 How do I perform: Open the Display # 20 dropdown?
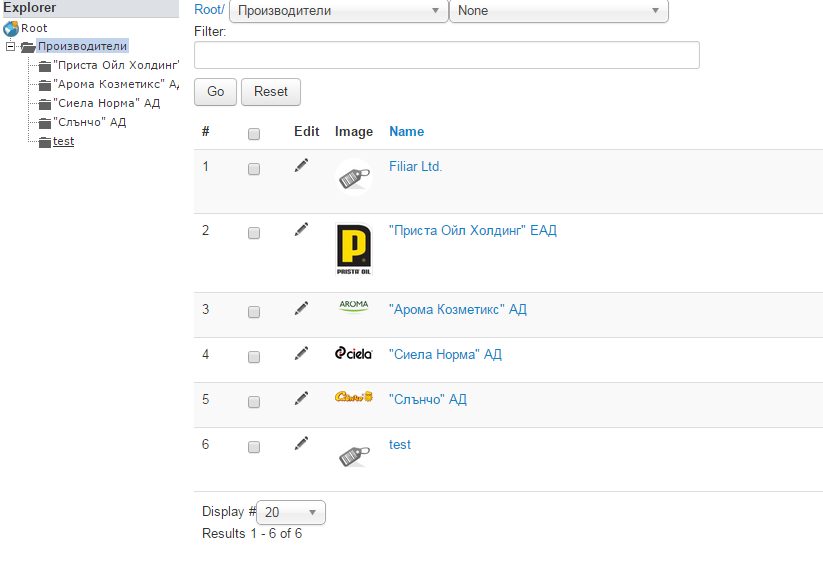(x=291, y=512)
